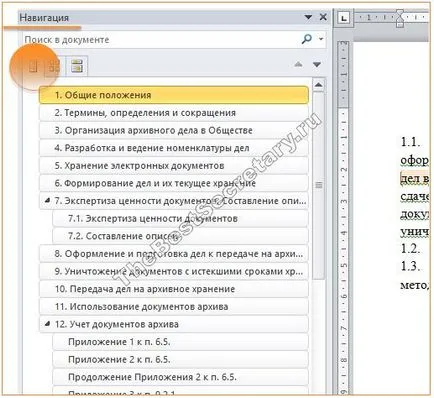Click paragraph number 1.1. in document
Viewport: 434px width, 398px height.
pos(410,142)
